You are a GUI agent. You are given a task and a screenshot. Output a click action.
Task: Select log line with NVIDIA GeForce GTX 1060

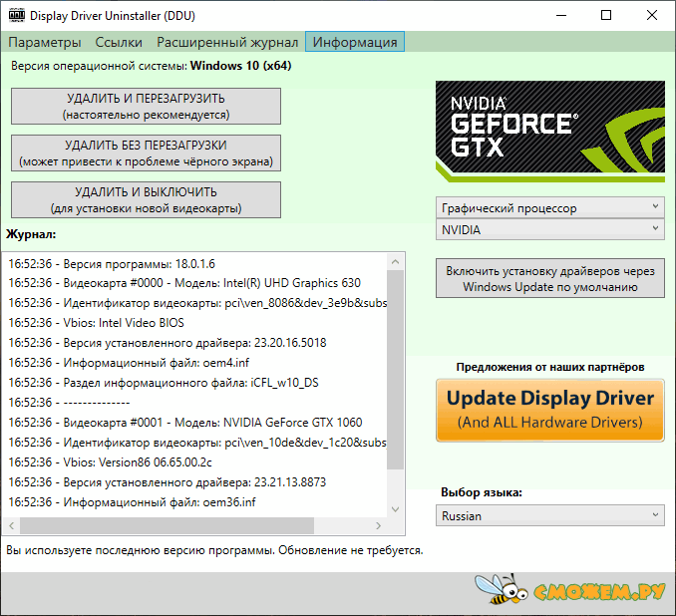185,423
